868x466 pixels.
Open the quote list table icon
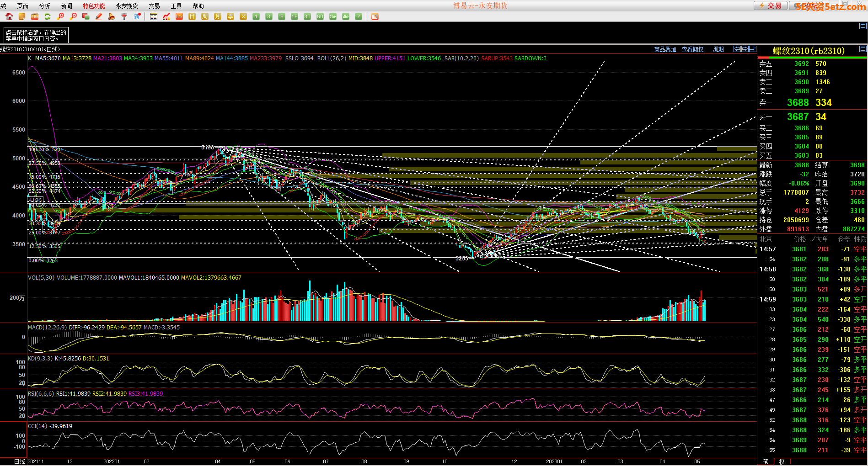click(154, 16)
